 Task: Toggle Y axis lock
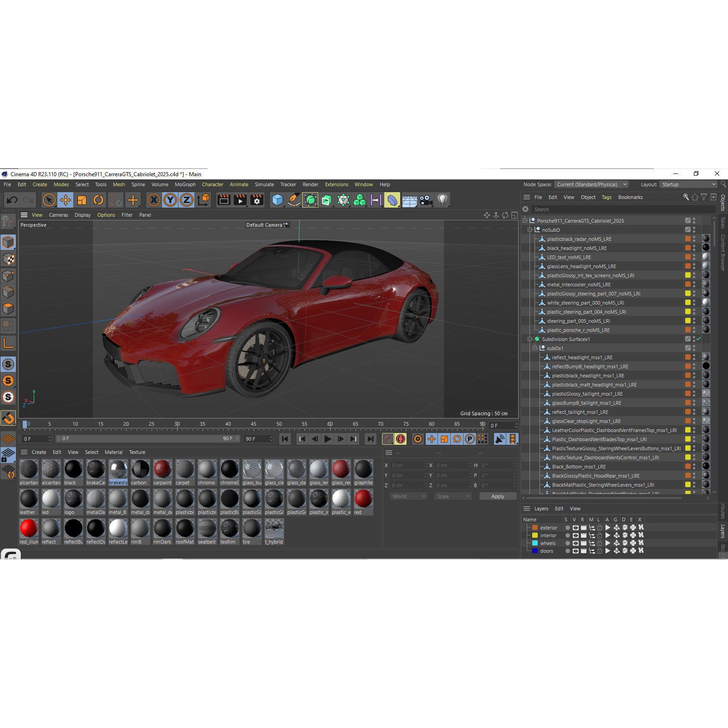pos(170,200)
